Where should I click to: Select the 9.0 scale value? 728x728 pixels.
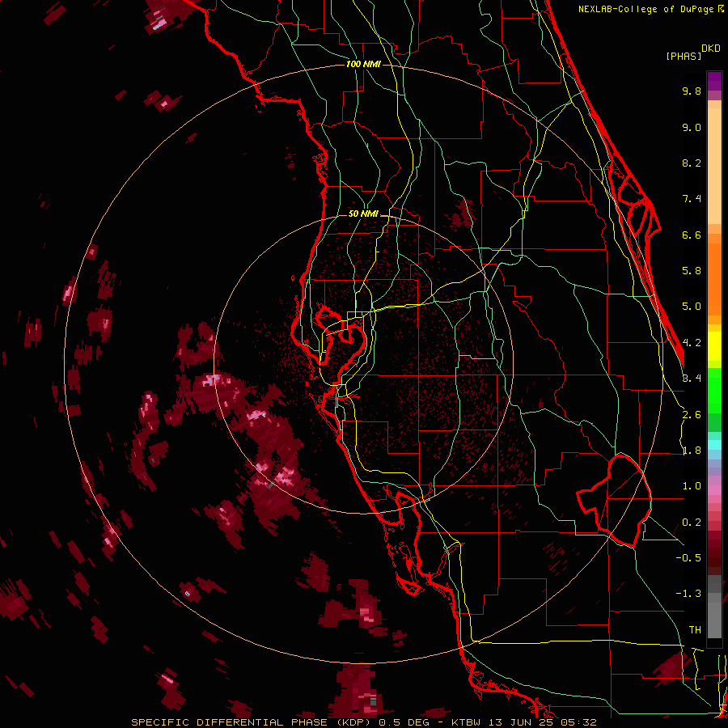(x=692, y=127)
